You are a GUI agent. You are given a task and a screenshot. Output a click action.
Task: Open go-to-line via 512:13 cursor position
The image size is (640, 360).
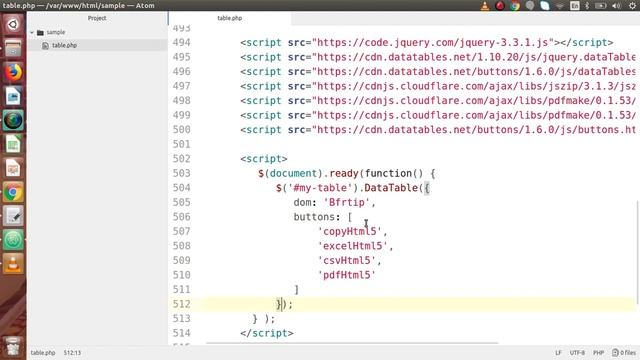click(72, 353)
